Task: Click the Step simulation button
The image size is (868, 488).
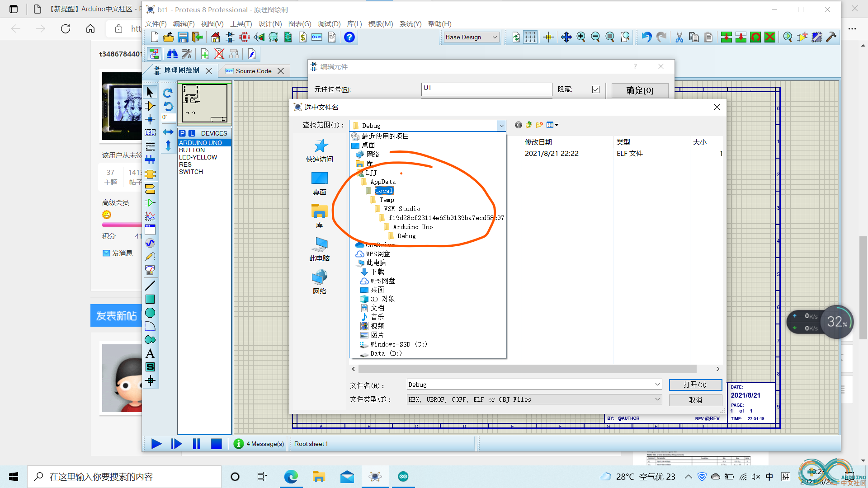Action: pos(176,443)
